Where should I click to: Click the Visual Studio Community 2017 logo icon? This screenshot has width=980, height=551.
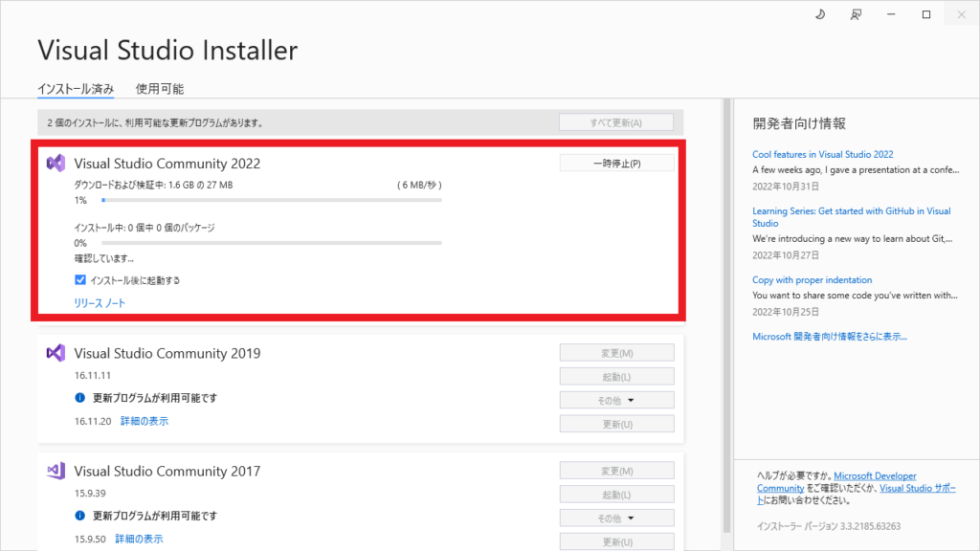(55, 471)
